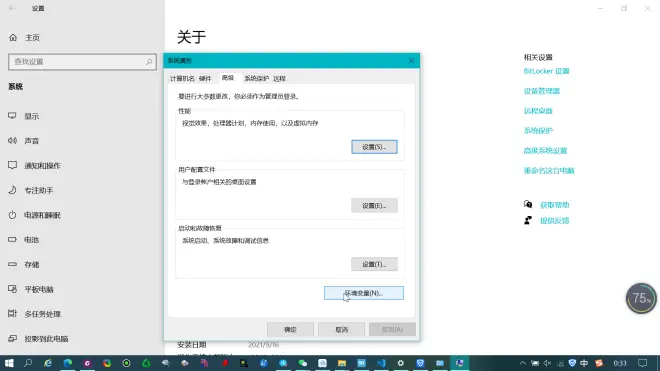Click startup recovery 设置(T)... button
Image resolution: width=660 pixels, height=371 pixels.
pyautogui.click(x=374, y=264)
